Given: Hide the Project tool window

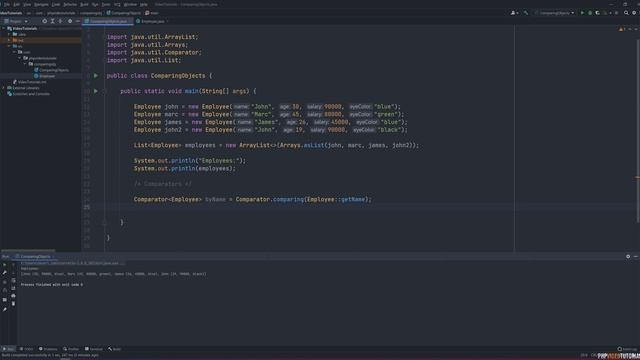Looking at the screenshot, I should tap(78, 21).
